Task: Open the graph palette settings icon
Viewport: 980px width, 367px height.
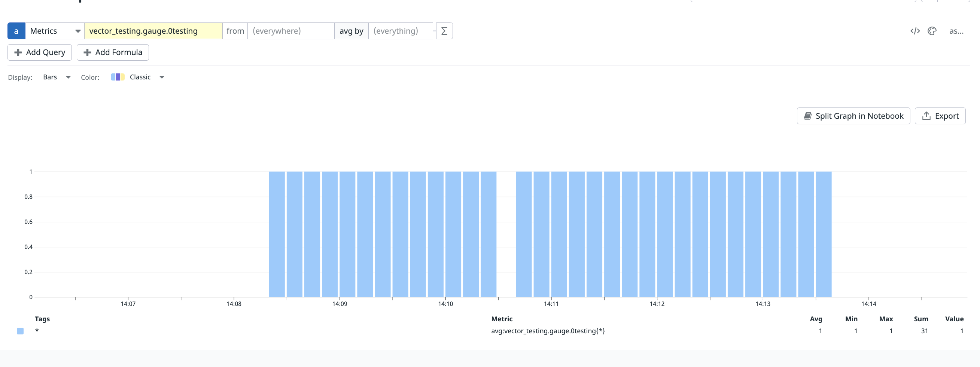Action: point(932,31)
